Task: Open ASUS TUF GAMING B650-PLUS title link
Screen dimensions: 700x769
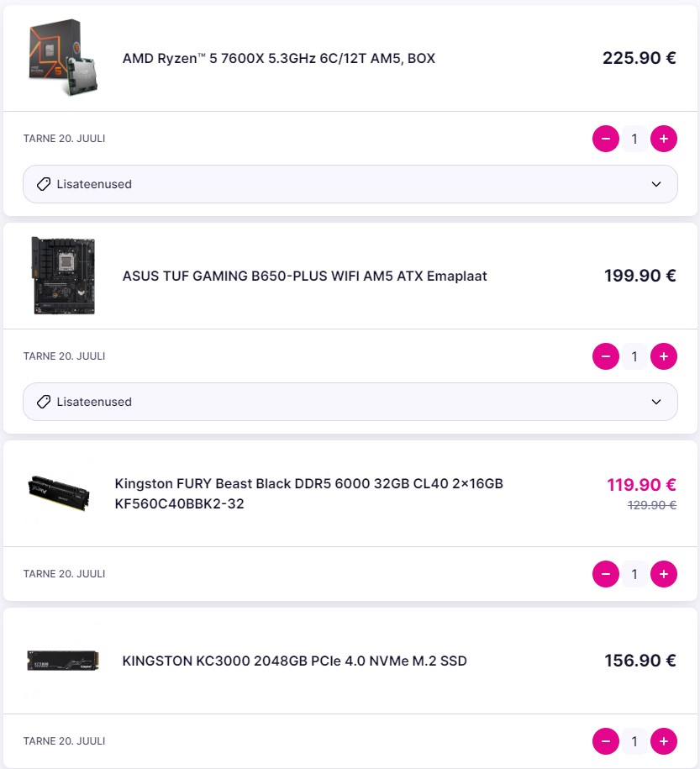Action: click(x=304, y=276)
